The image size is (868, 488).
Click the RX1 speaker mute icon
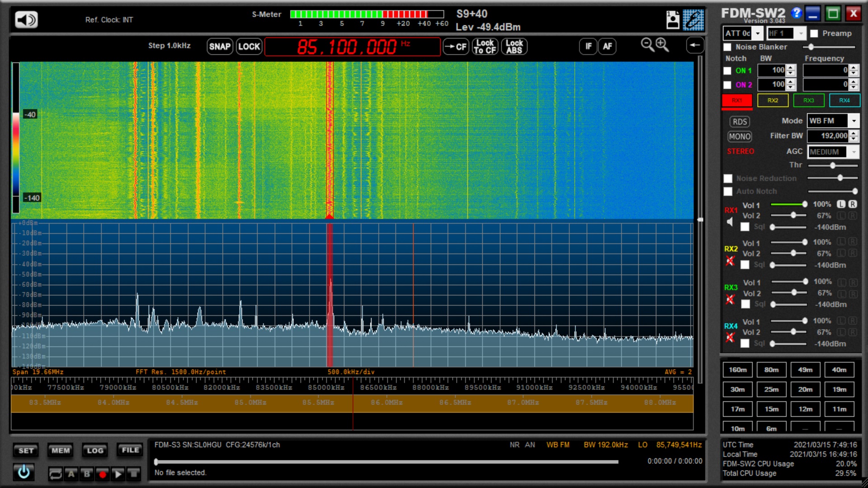730,222
